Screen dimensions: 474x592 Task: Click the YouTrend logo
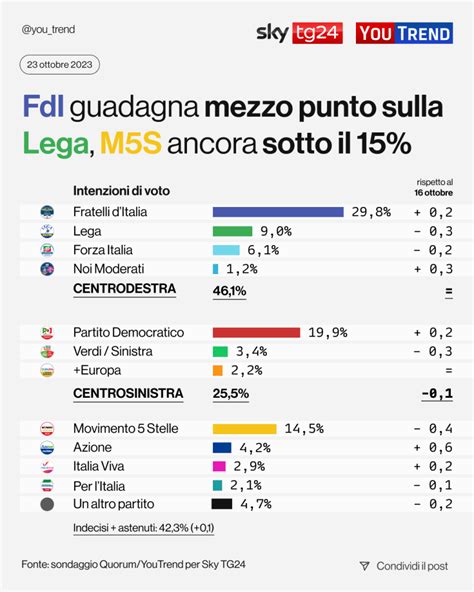click(x=404, y=33)
